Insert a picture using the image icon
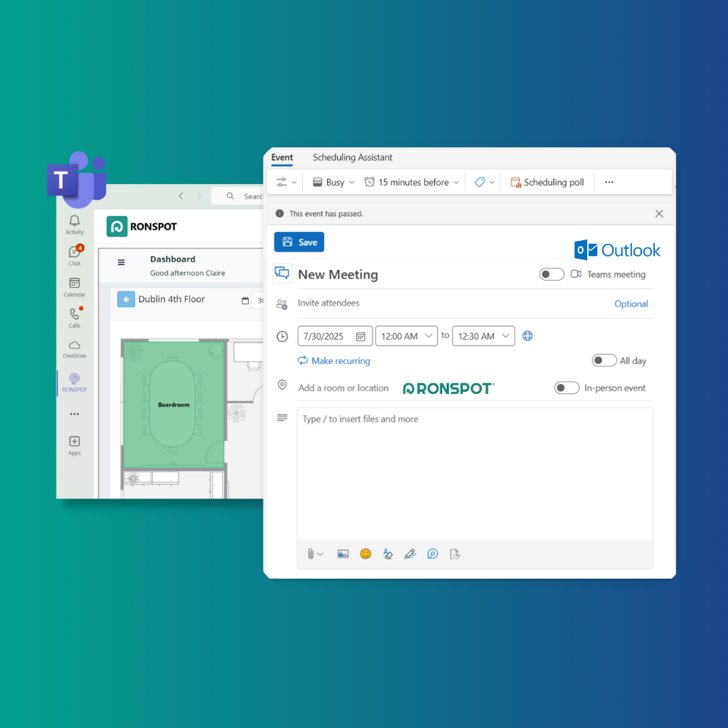Viewport: 728px width, 728px height. pyautogui.click(x=343, y=554)
